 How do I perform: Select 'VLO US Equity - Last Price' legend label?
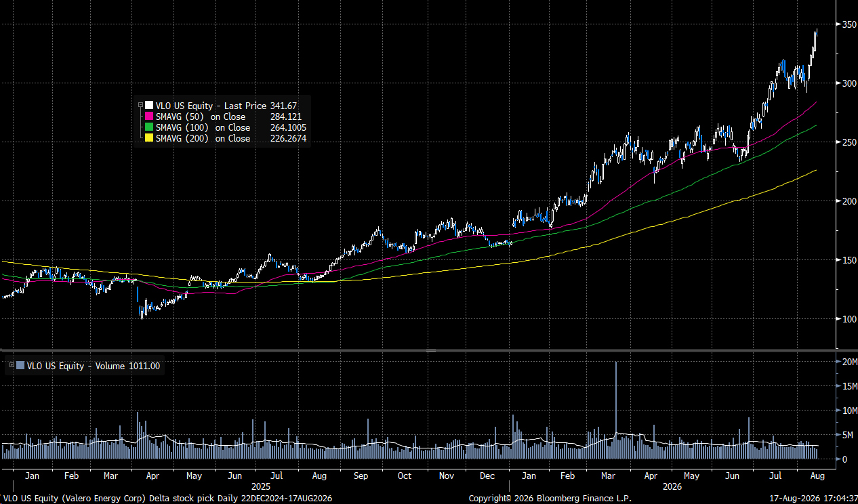click(211, 106)
